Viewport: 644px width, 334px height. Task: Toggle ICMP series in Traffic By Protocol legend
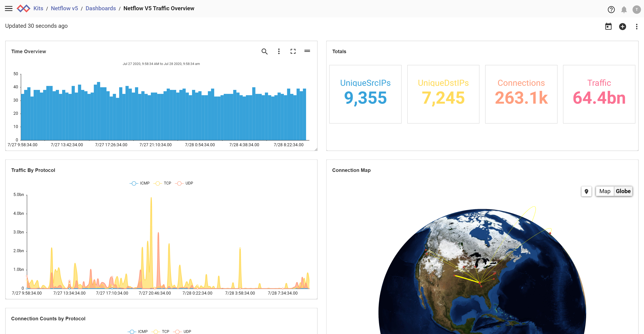140,183
